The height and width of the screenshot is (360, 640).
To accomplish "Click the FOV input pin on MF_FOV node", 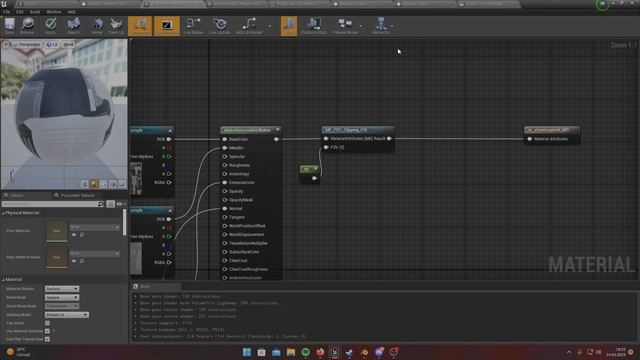I will click(326, 147).
